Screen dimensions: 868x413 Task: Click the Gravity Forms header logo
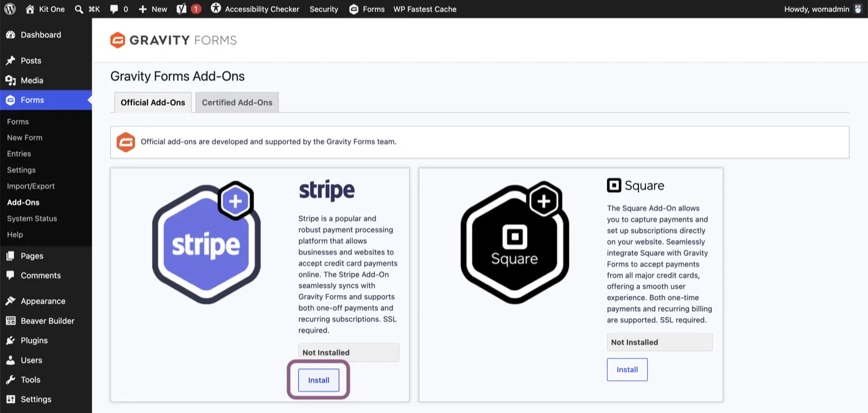tap(173, 40)
